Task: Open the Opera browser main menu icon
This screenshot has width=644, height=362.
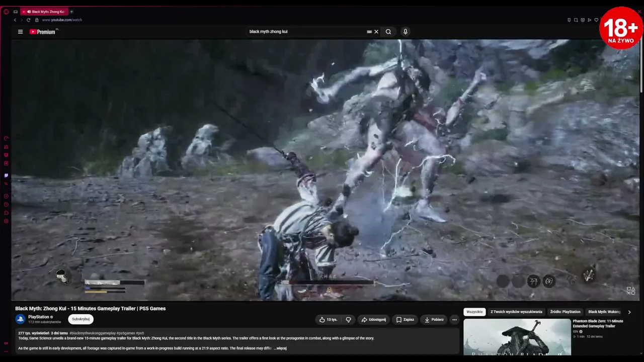Action: [6, 12]
